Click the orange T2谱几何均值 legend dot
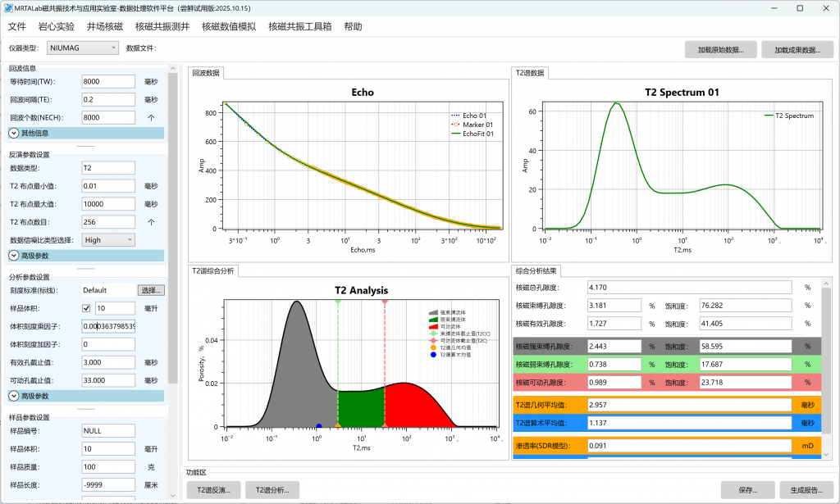Screen dimensions: 840x504 pyautogui.click(x=433, y=347)
